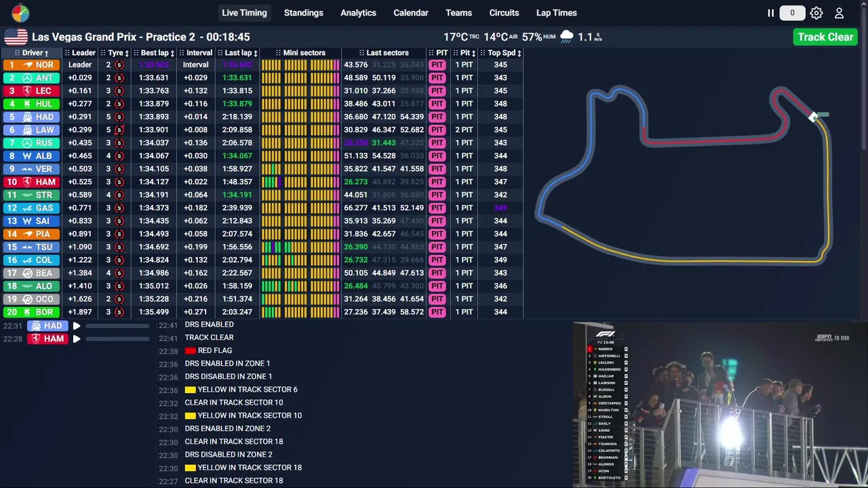868x488 pixels.
Task: Click the Haas logo beside BEA
Action: click(x=27, y=273)
